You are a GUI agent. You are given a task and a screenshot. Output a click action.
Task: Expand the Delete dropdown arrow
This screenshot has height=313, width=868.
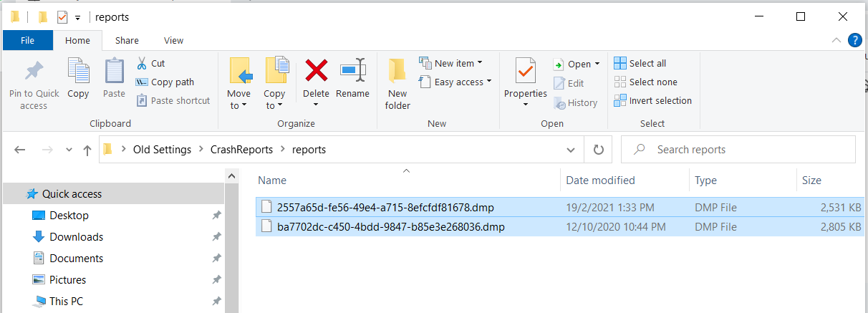pos(316,106)
